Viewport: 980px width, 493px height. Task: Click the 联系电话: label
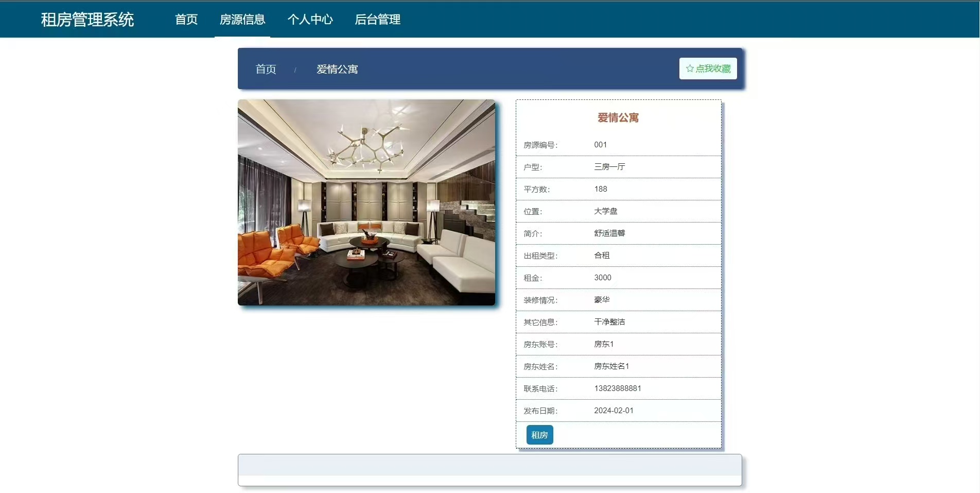point(540,389)
